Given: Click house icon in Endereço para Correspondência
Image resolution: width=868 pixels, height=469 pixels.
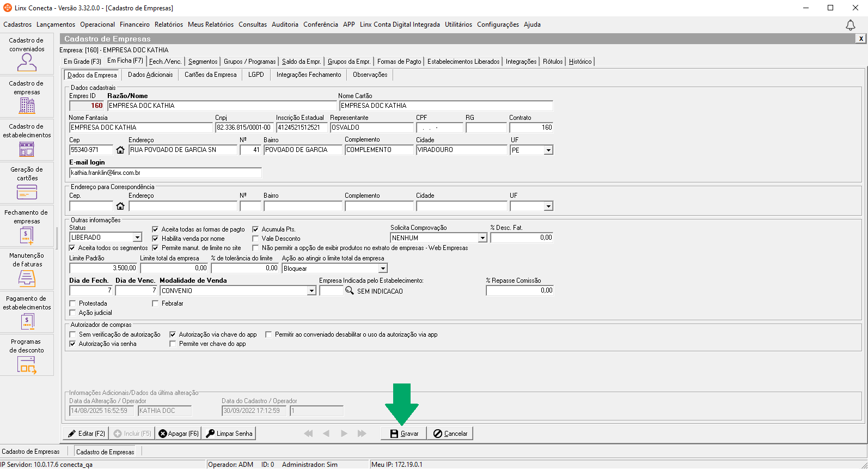Looking at the screenshot, I should tap(120, 206).
